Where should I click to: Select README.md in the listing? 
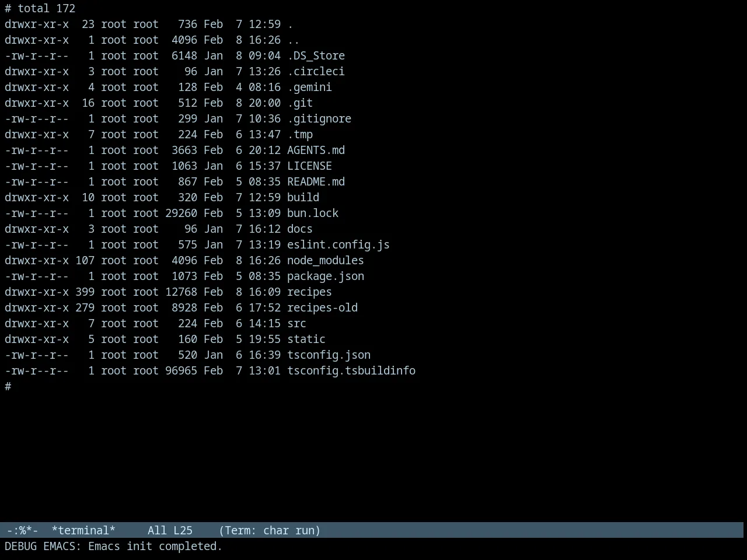(316, 182)
